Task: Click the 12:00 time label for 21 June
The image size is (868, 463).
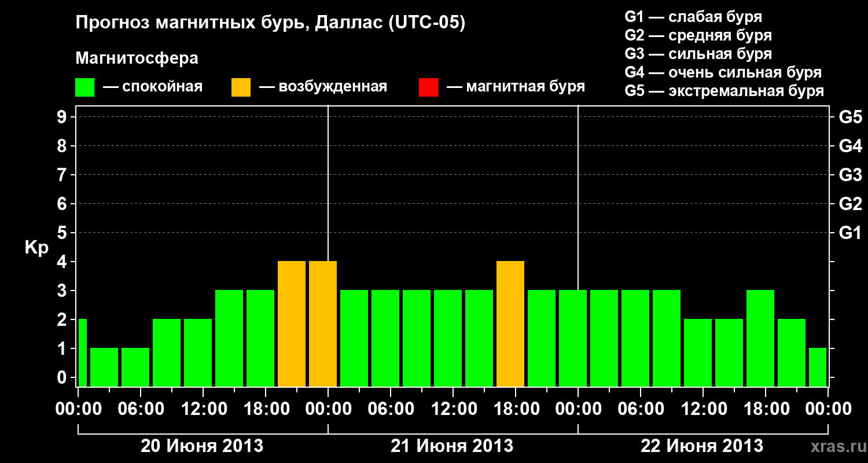Action: click(x=453, y=409)
